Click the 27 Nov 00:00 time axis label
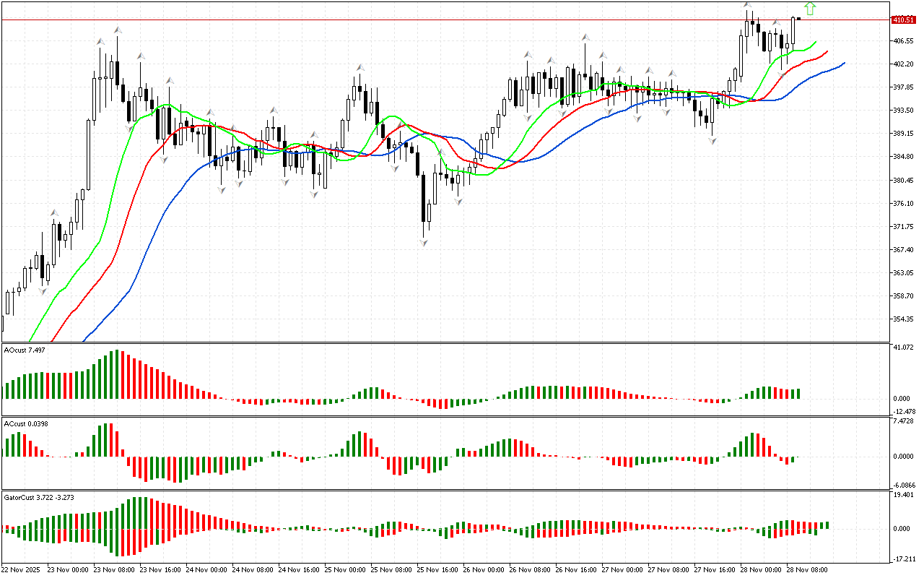This screenshot has height=578, width=924. 621,569
